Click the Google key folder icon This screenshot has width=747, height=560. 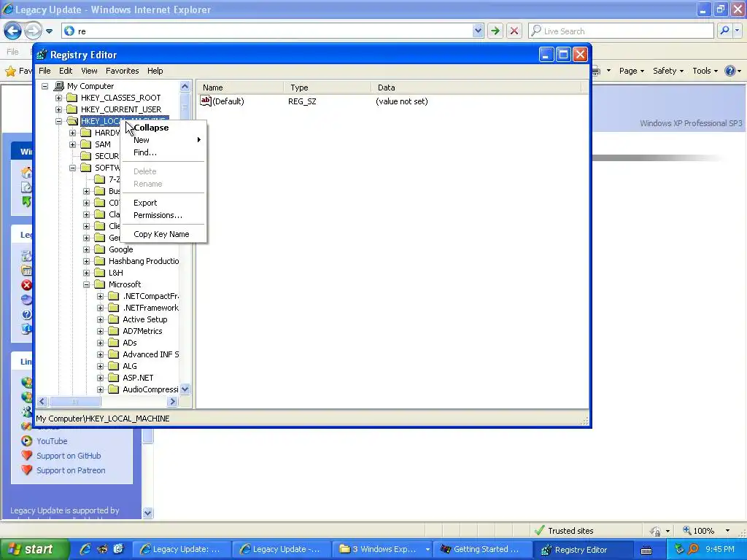pos(99,249)
